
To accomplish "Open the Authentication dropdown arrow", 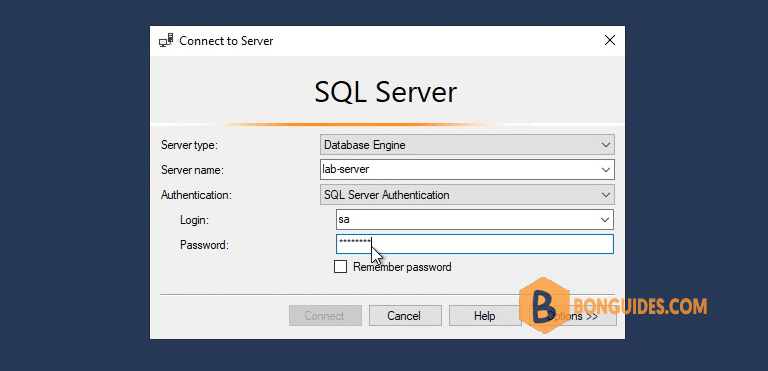I will pyautogui.click(x=606, y=195).
